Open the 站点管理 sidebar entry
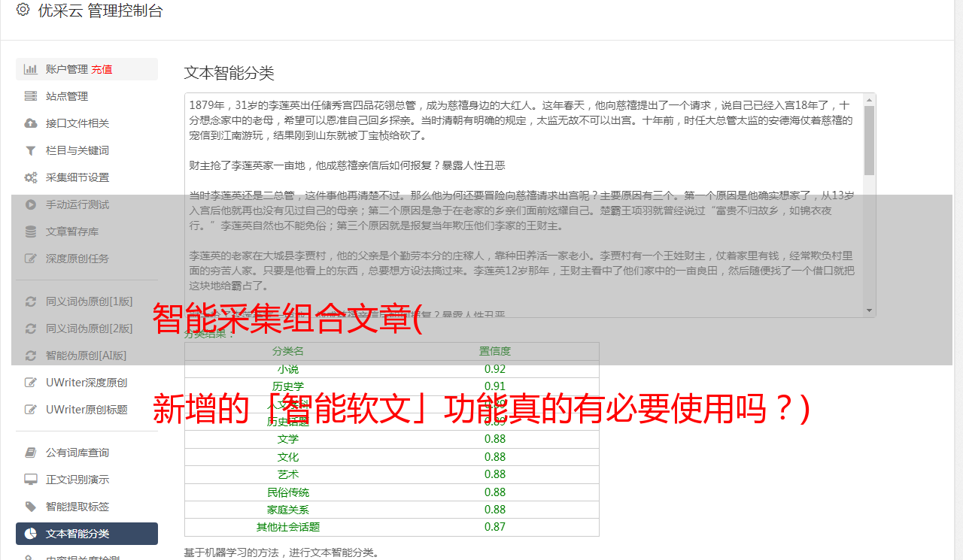This screenshot has height=560, width=963. [x=87, y=96]
